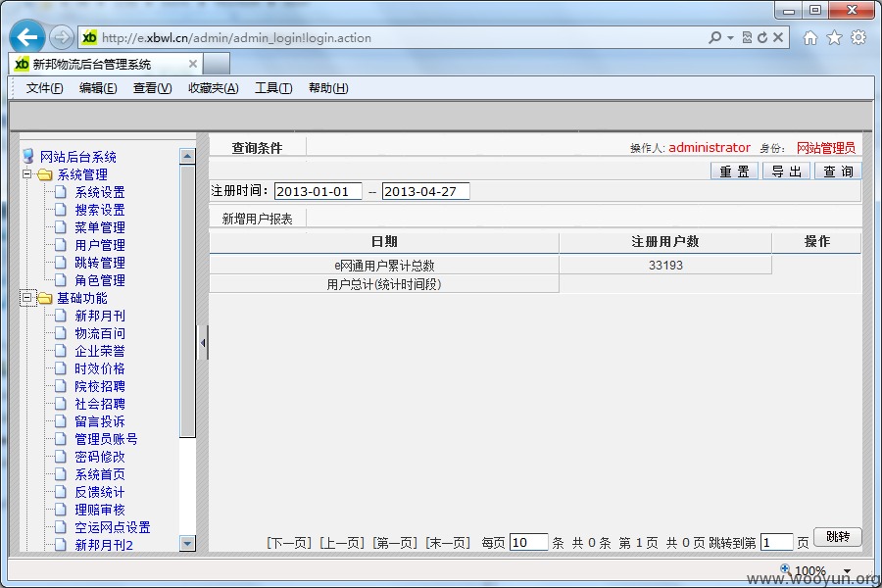Jump to 末一页 link

coord(448,542)
